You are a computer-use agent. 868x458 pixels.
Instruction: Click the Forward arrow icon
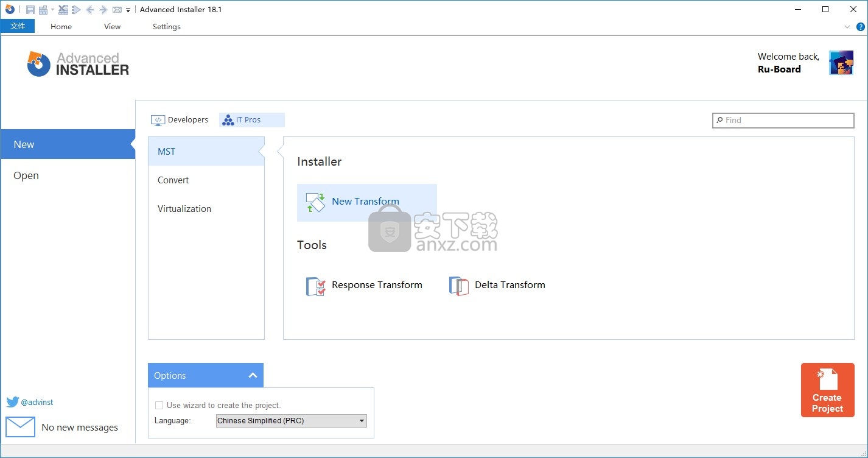pyautogui.click(x=103, y=10)
